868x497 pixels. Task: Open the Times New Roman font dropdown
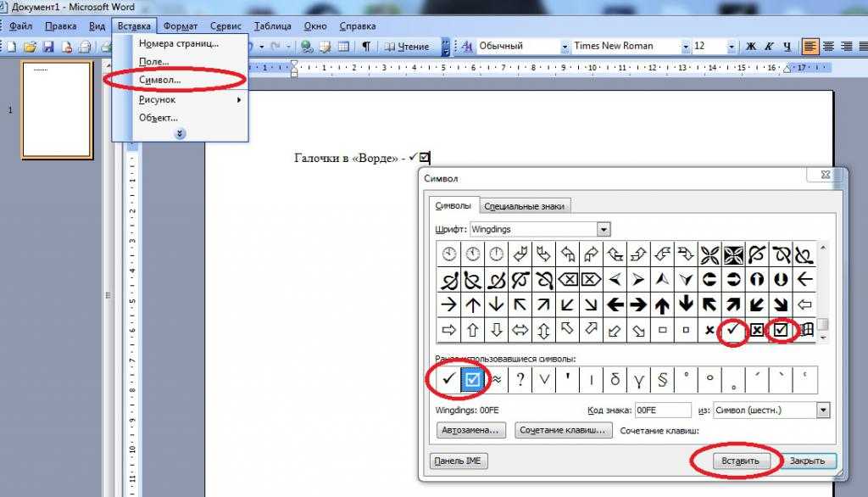[685, 47]
